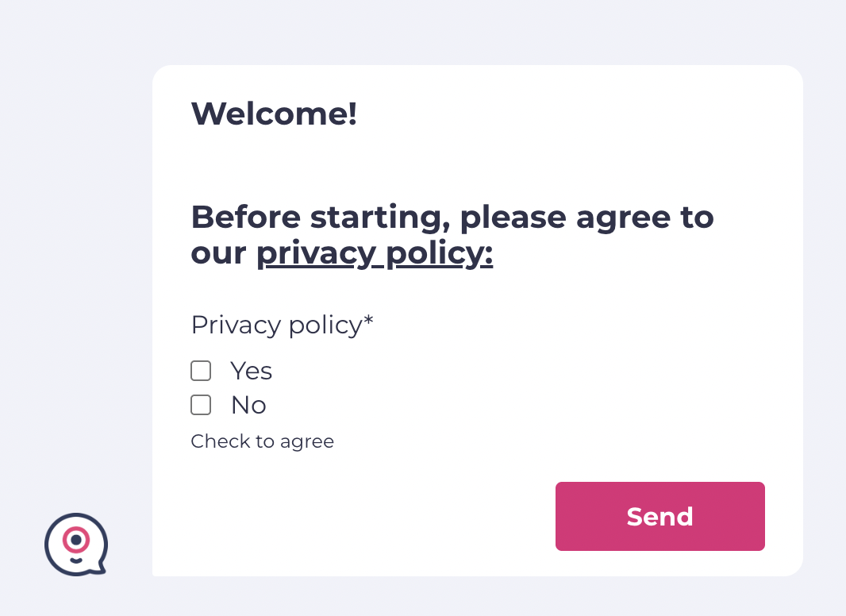Click the 'No' option label text

[248, 405]
